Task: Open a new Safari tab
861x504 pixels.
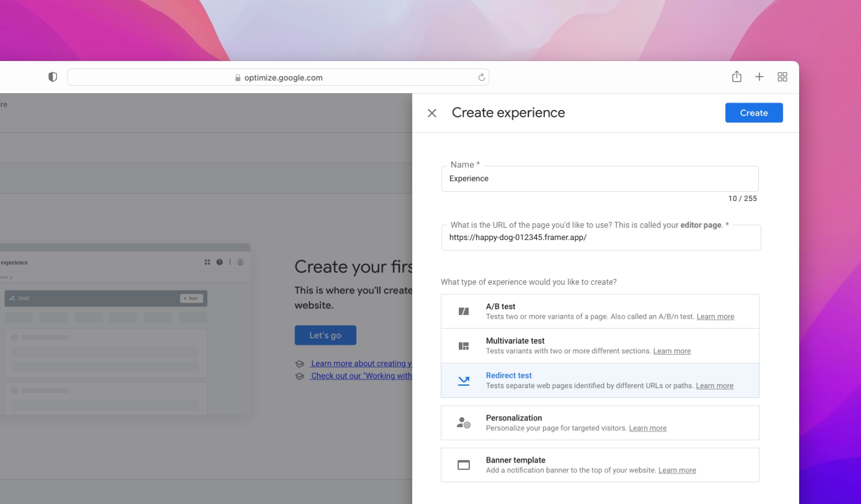Action: click(759, 77)
